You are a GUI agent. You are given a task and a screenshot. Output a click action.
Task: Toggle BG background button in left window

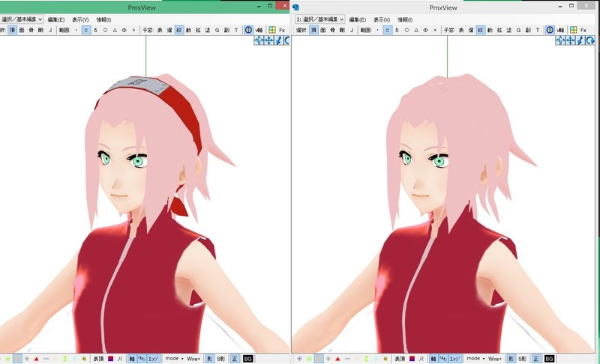click(247, 359)
